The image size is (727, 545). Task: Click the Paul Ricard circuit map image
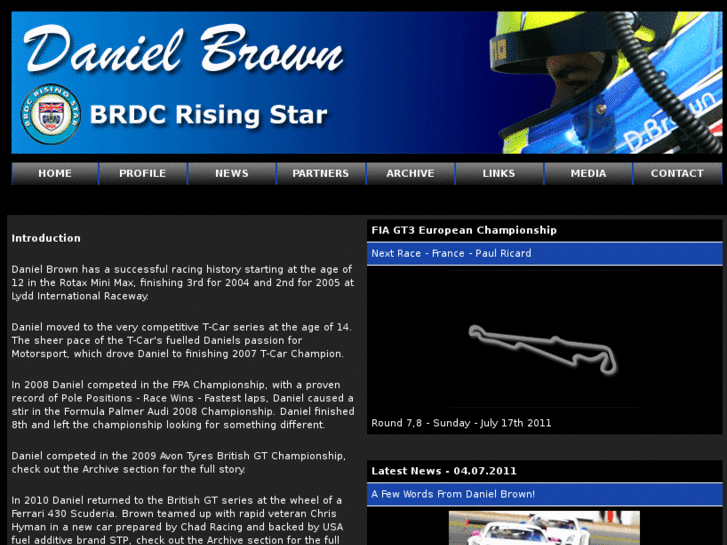(544, 339)
